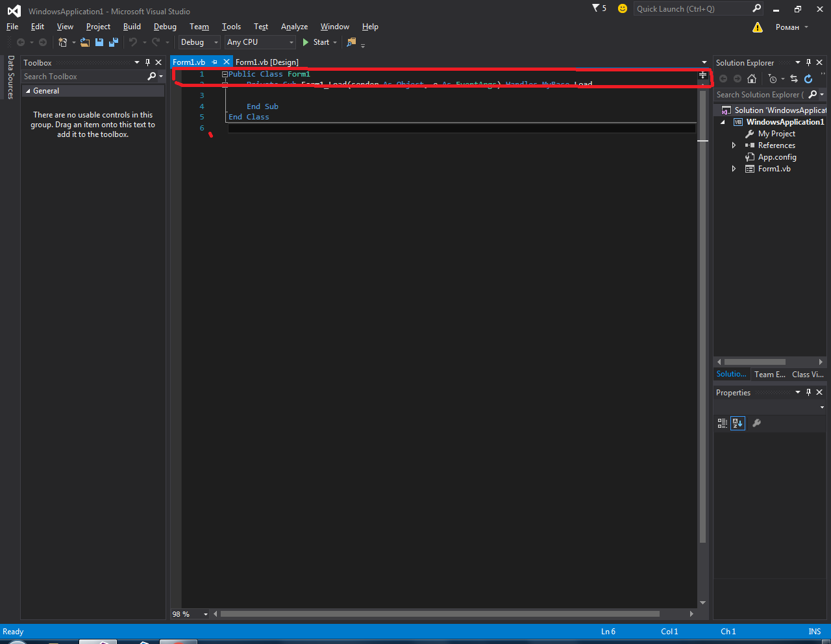The height and width of the screenshot is (644, 831).
Task: Click the Undo arrow in toolbar
Action: [x=133, y=42]
